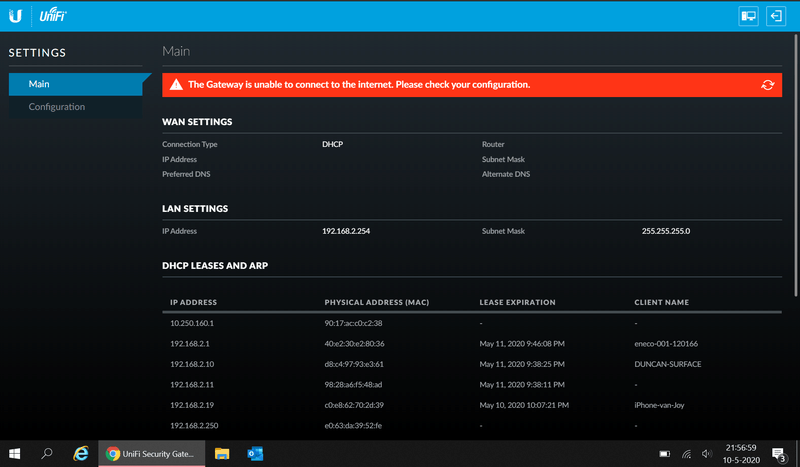
Task: Click MAC address c0:e8:62:70:2d:39
Action: (x=354, y=405)
